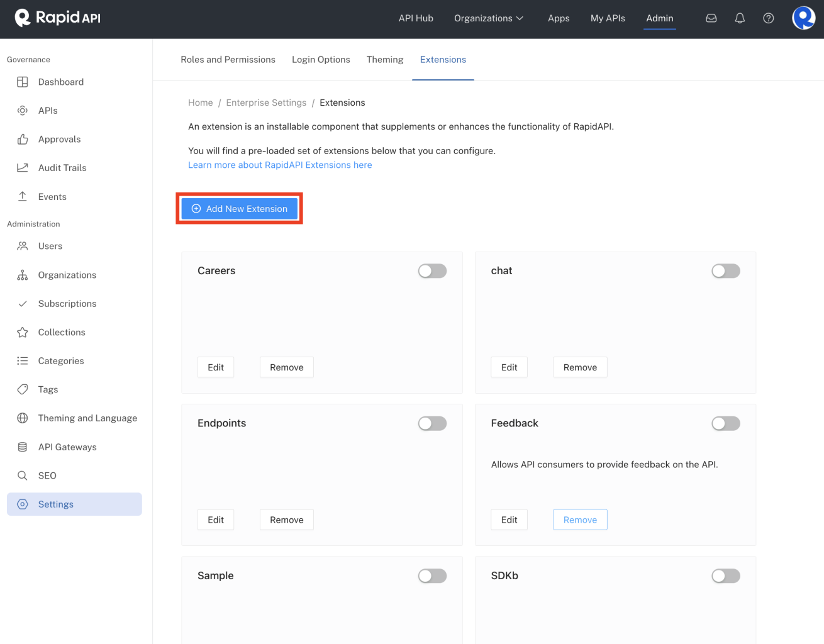Click the Tags label icon
This screenshot has width=824, height=644.
point(23,389)
